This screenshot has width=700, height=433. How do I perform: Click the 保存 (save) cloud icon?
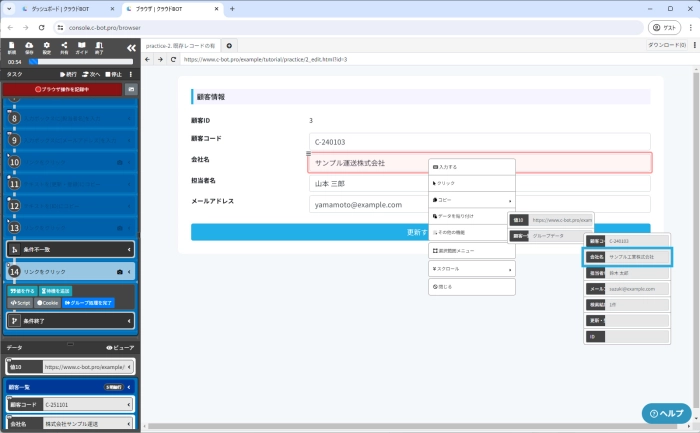click(x=29, y=47)
